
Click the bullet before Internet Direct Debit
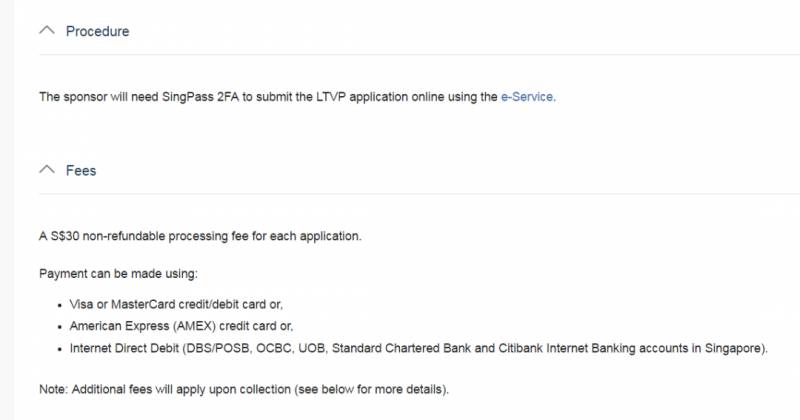pyautogui.click(x=60, y=348)
